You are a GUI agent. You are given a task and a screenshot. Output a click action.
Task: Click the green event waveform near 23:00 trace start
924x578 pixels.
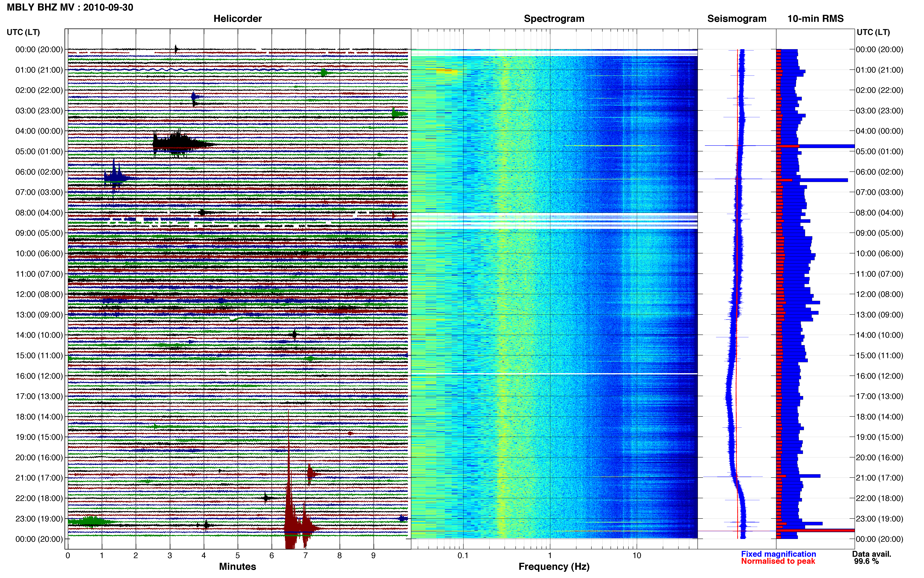tap(91, 522)
